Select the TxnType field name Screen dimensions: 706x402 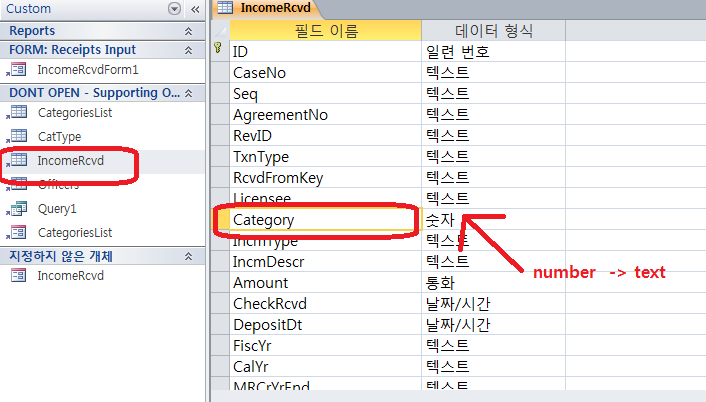pos(326,157)
